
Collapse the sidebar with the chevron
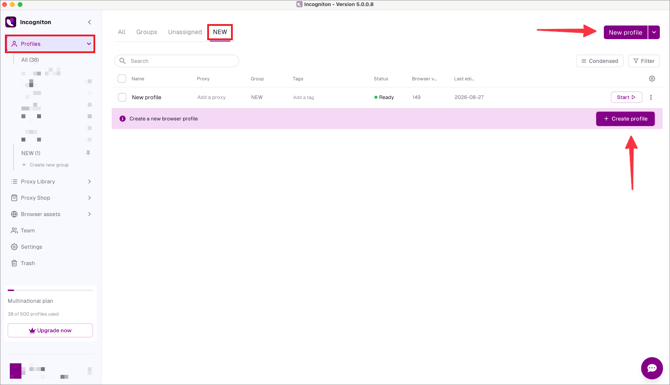point(89,22)
